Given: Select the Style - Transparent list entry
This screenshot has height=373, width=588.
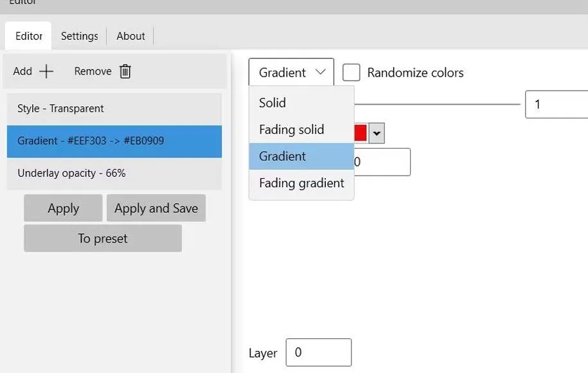Looking at the screenshot, I should (x=114, y=109).
